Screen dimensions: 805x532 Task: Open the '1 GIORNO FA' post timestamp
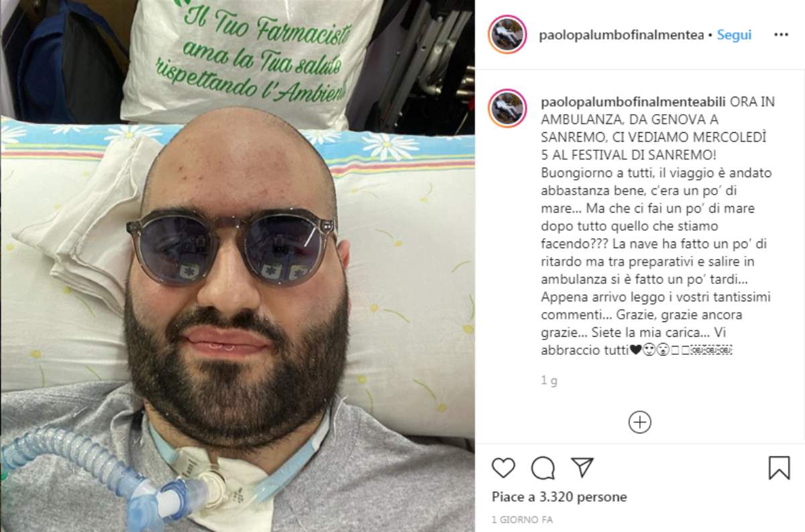tap(523, 520)
